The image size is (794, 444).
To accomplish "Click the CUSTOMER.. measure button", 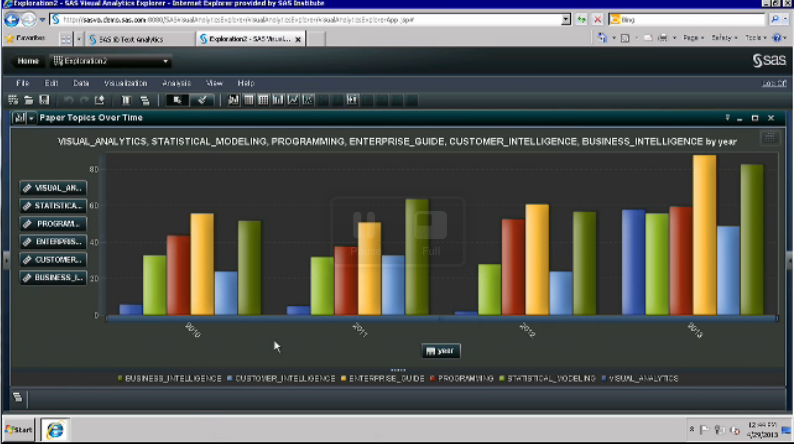I will [53, 260].
